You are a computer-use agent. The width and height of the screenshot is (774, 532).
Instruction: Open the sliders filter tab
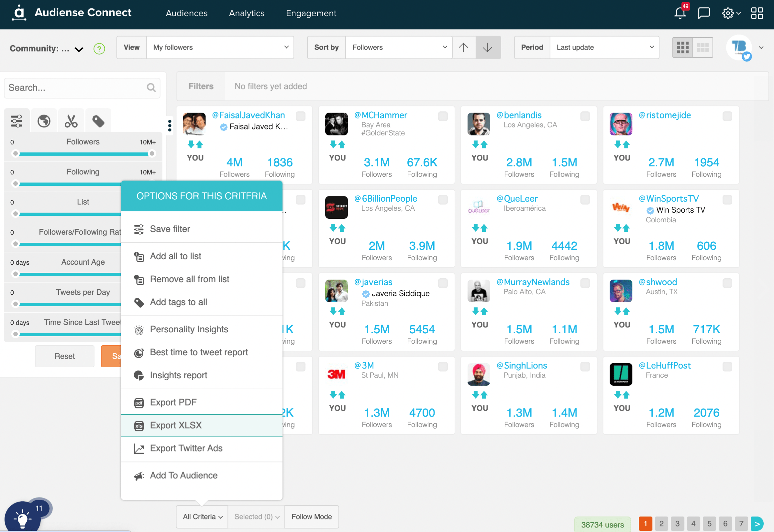[17, 121]
